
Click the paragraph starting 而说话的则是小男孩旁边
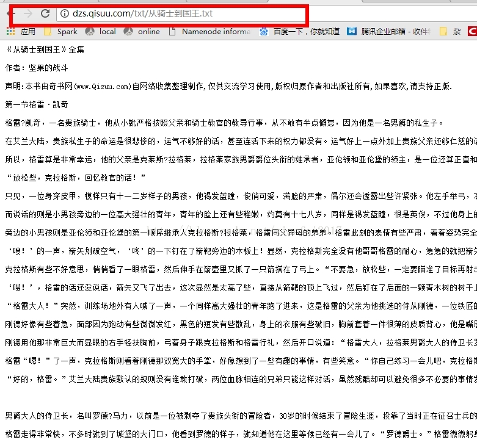[x=241, y=215]
